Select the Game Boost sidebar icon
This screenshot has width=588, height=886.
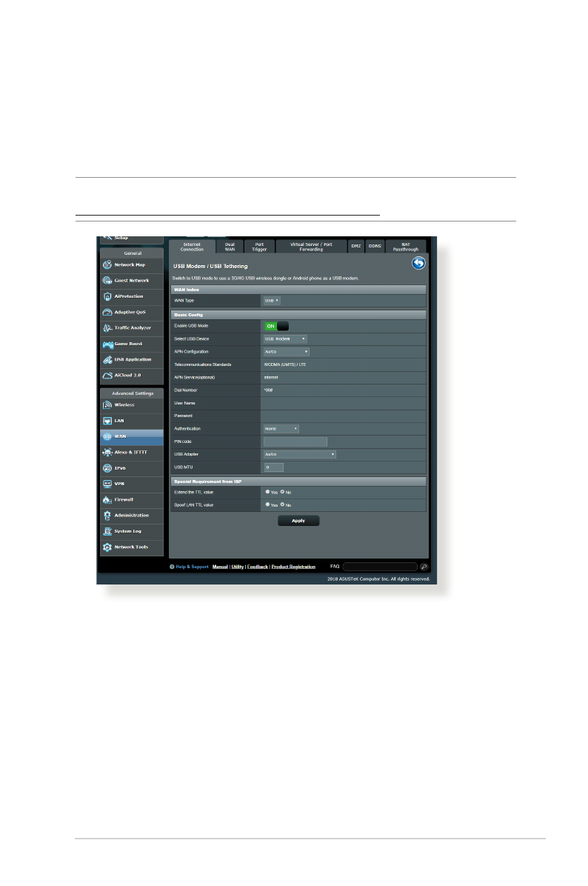[x=107, y=344]
